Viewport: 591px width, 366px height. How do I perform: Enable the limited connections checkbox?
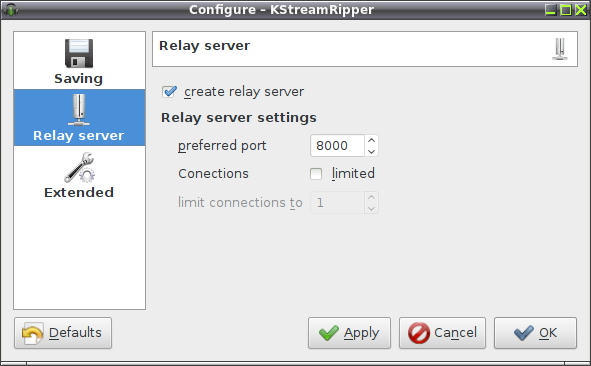316,174
